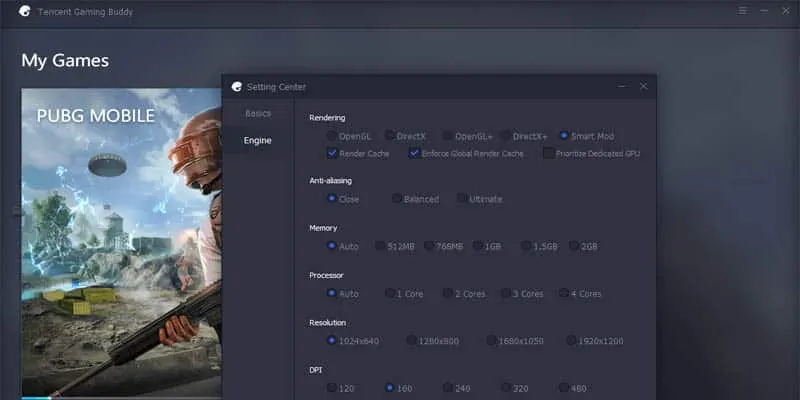Select 1GB memory option

coord(477,246)
